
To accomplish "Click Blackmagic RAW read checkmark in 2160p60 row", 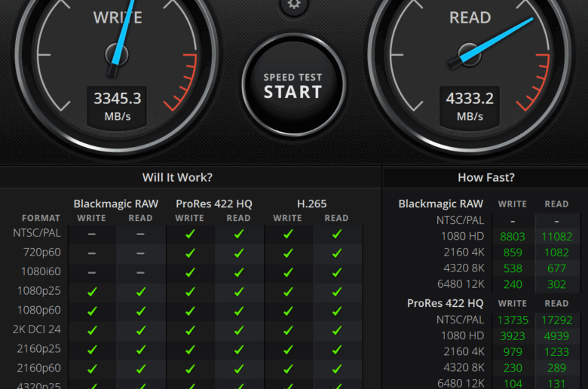I will coord(141,369).
